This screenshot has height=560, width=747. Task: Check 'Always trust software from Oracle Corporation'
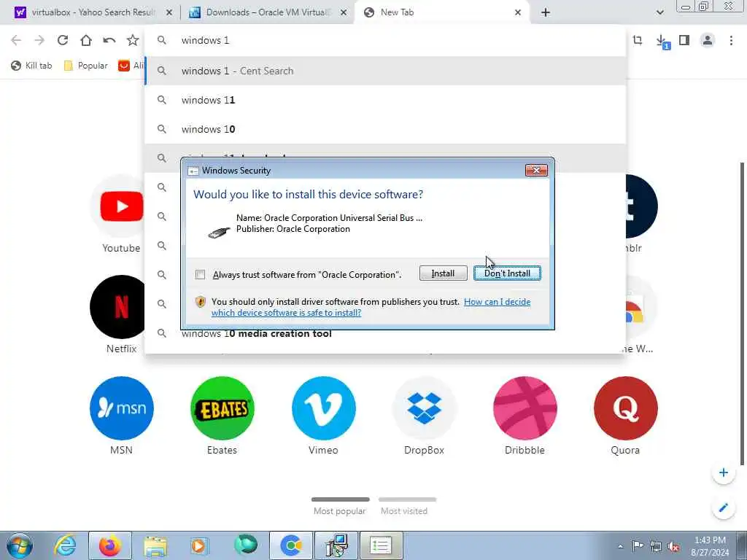(x=201, y=275)
